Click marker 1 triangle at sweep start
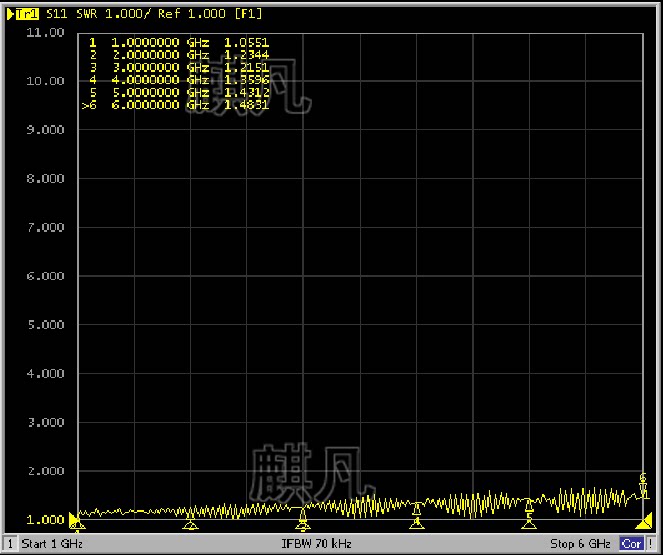 [78, 525]
